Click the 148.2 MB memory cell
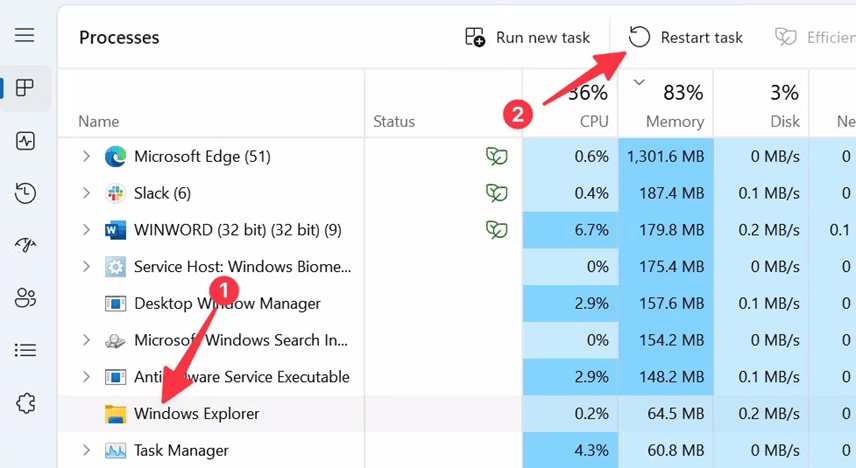 point(665,377)
